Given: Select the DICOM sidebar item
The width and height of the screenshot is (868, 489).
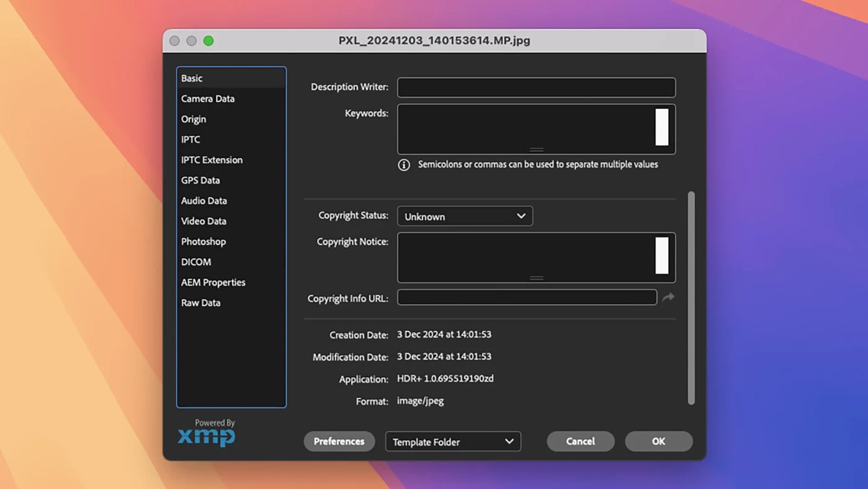Looking at the screenshot, I should [196, 262].
